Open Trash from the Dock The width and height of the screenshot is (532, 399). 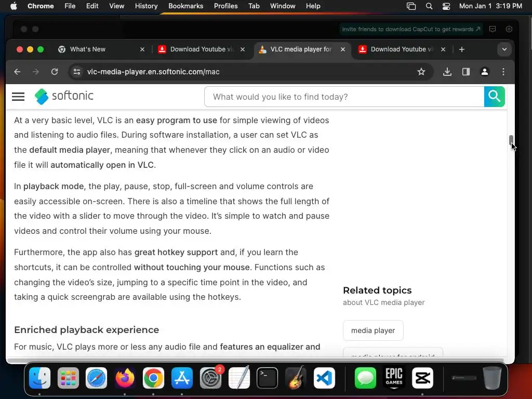pyautogui.click(x=492, y=378)
